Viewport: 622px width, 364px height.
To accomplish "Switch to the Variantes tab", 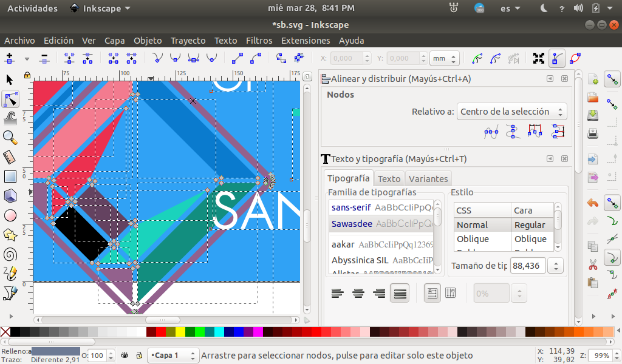I will (x=428, y=178).
